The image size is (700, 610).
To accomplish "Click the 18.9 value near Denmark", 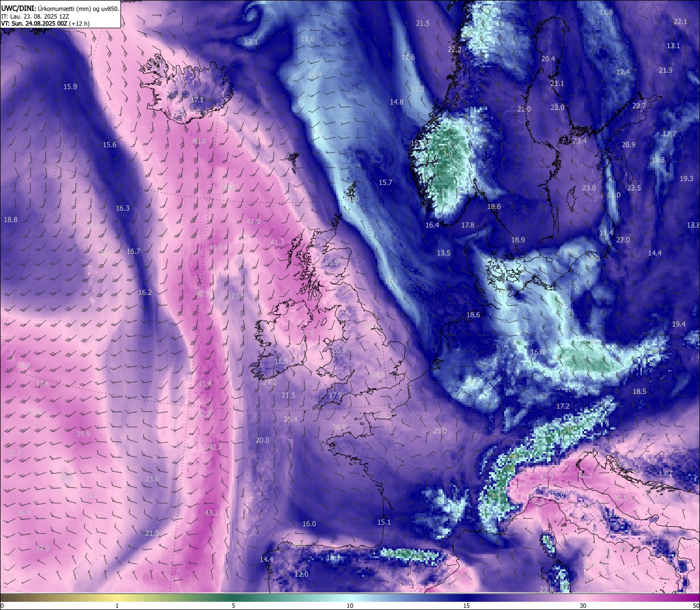I will point(518,240).
